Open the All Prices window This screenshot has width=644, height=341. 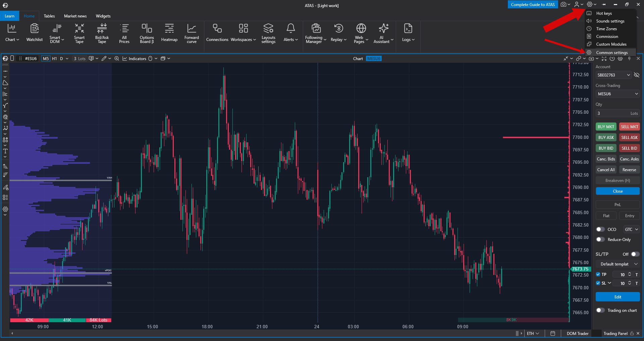click(124, 33)
